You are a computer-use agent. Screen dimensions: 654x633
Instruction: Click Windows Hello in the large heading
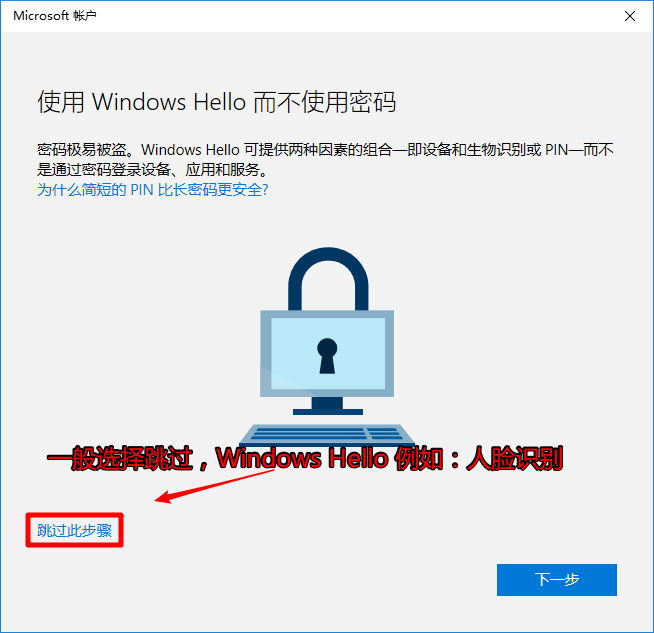(169, 102)
